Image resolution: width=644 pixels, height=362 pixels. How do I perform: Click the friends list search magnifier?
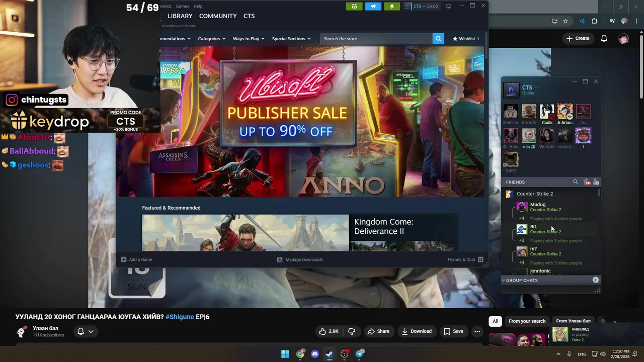pyautogui.click(x=576, y=182)
